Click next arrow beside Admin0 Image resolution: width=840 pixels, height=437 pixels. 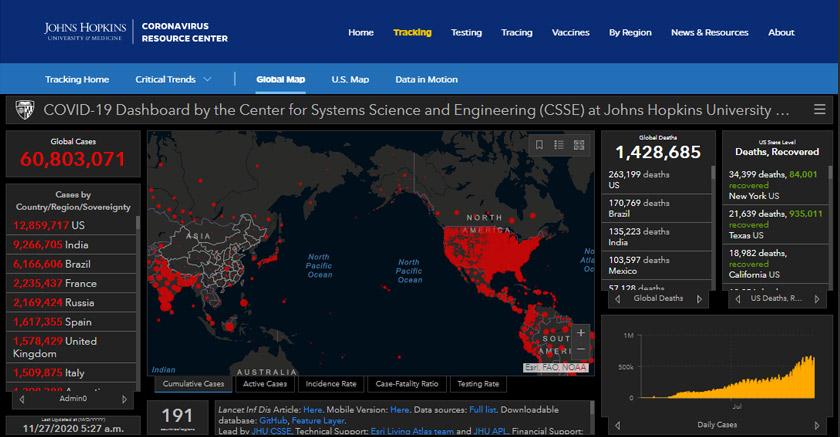pyautogui.click(x=126, y=398)
